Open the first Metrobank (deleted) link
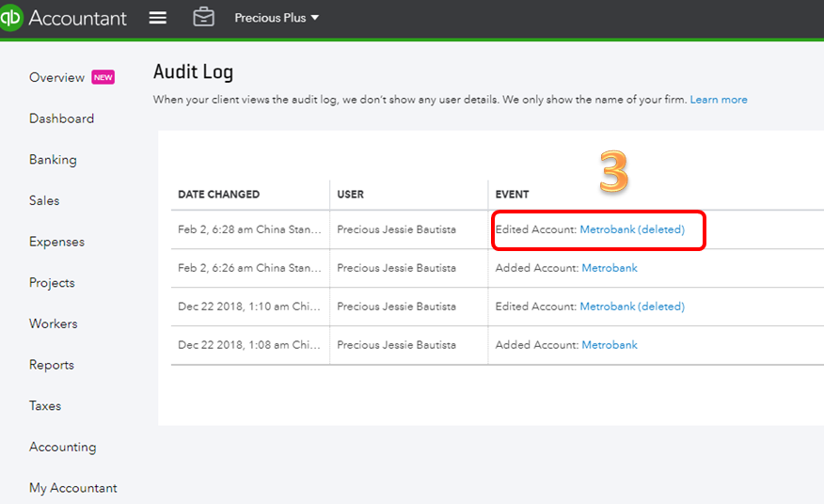The width and height of the screenshot is (824, 504). click(632, 229)
